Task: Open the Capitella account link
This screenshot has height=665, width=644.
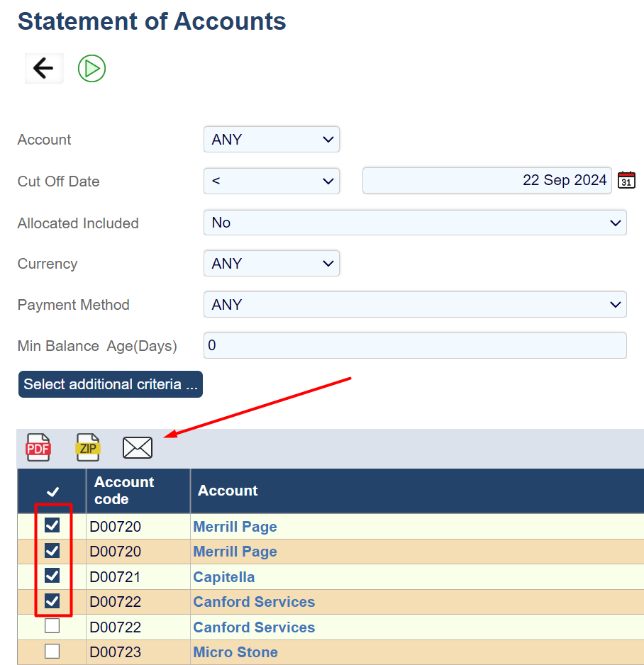Action: pos(224,577)
